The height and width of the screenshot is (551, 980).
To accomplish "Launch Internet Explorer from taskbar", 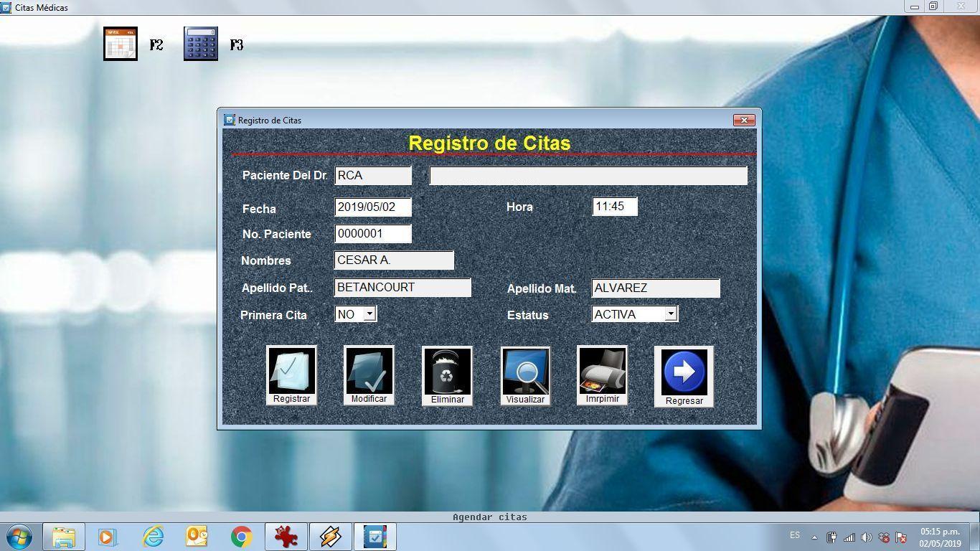I will point(153,537).
